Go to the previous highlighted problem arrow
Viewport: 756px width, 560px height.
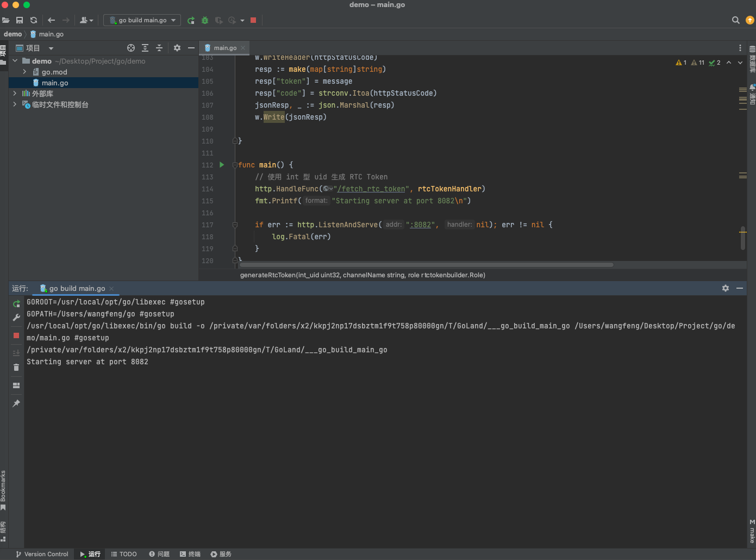[x=729, y=63]
